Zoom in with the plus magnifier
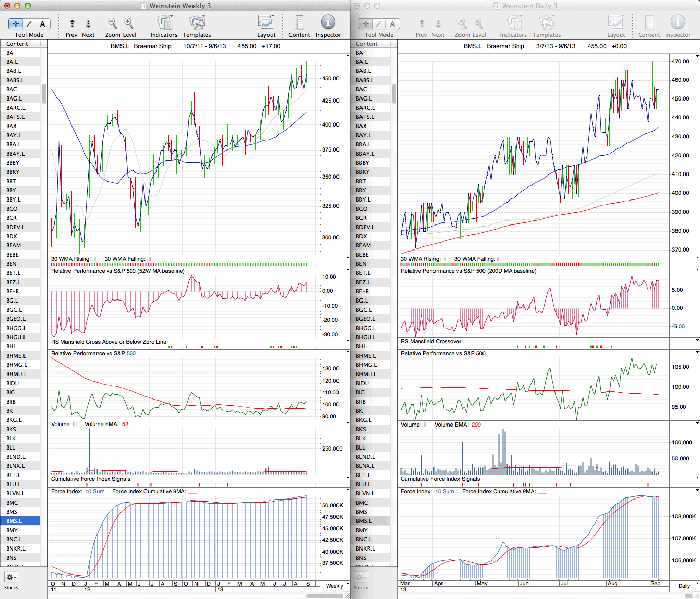700x599 pixels. [x=129, y=23]
